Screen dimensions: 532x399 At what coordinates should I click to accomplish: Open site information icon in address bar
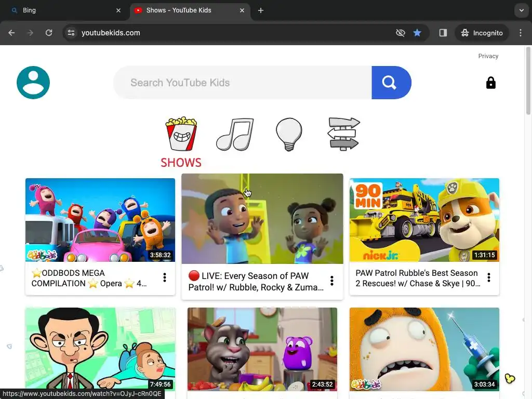tap(71, 33)
